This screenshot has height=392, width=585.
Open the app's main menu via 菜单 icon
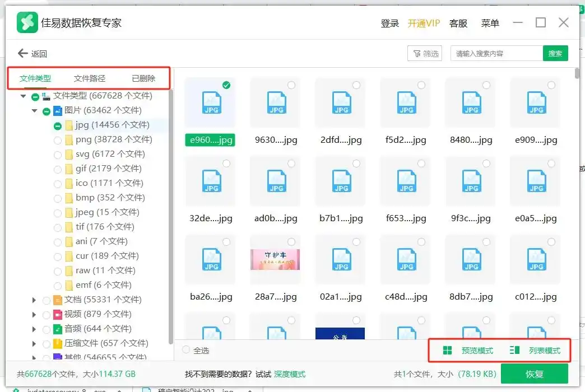[x=490, y=23]
